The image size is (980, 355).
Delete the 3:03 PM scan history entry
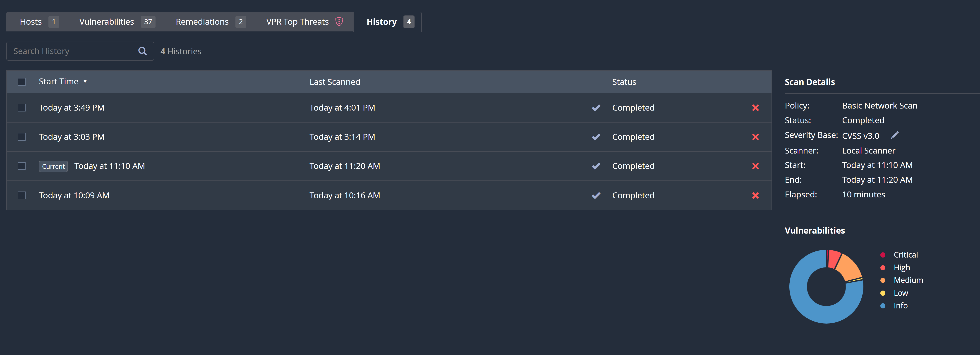(755, 137)
